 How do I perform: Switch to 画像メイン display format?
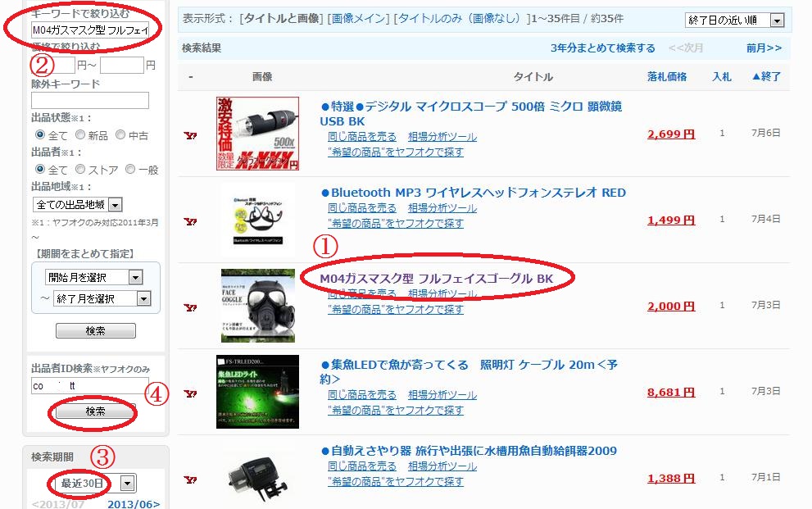pyautogui.click(x=358, y=19)
